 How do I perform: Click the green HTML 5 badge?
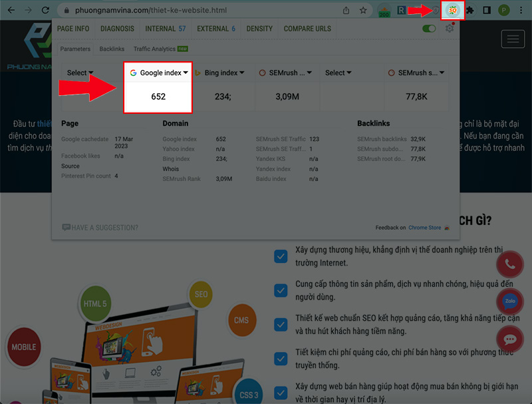pyautogui.click(x=95, y=303)
